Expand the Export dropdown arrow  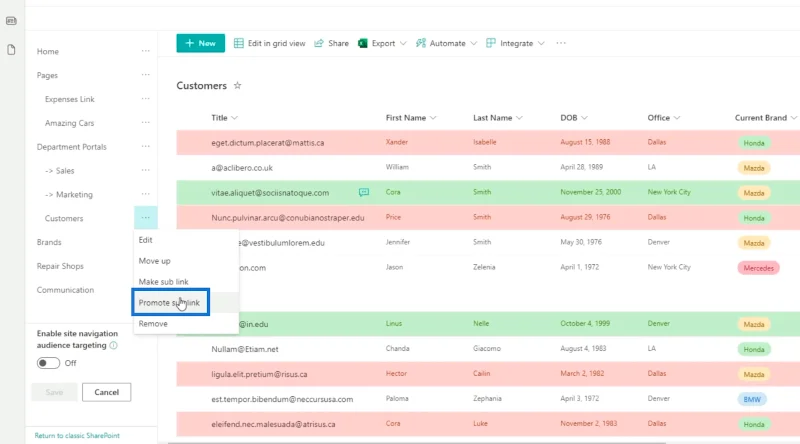[x=403, y=43]
